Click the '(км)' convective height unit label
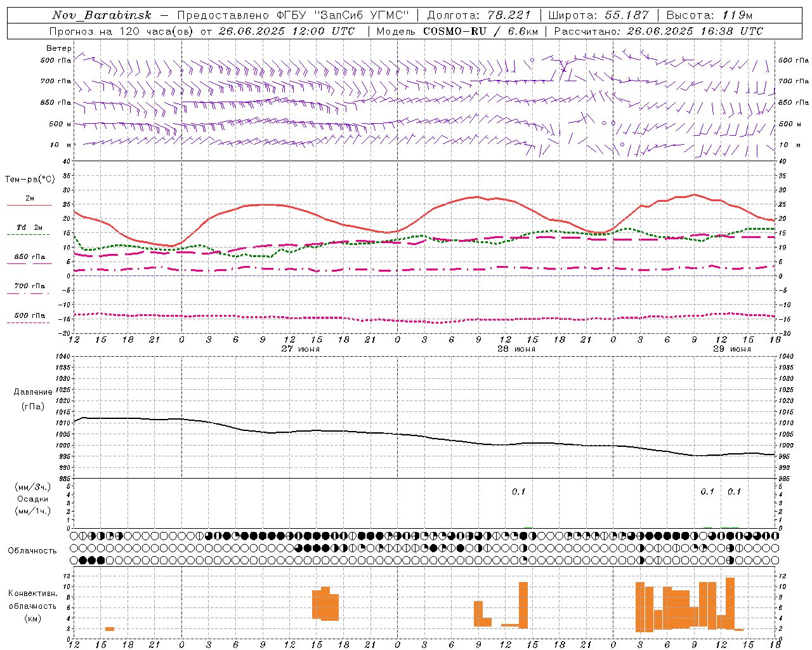The height and width of the screenshot is (650, 812). point(33,618)
